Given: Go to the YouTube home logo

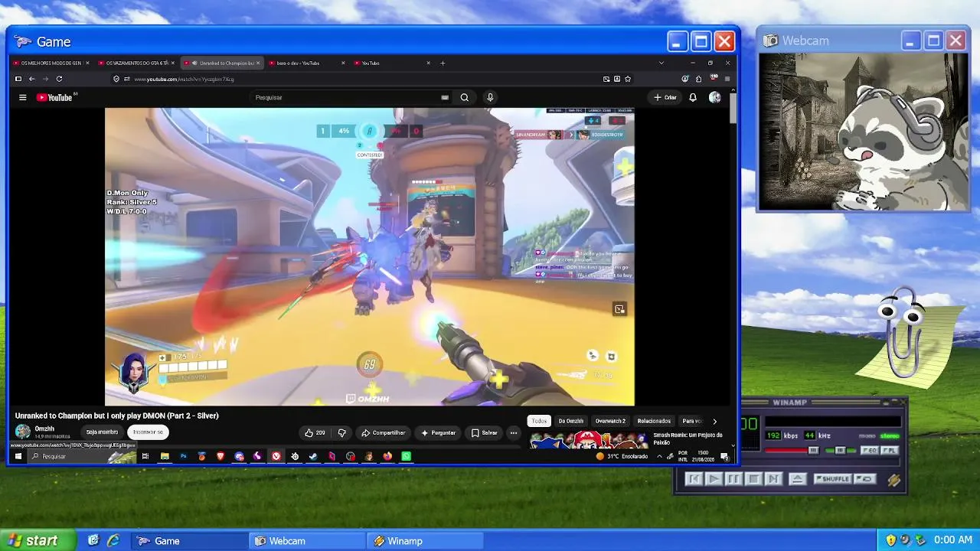Looking at the screenshot, I should click(x=54, y=97).
